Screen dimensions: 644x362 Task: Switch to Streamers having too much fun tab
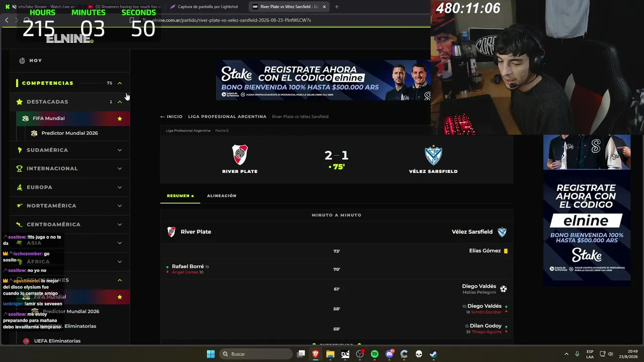click(123, 7)
